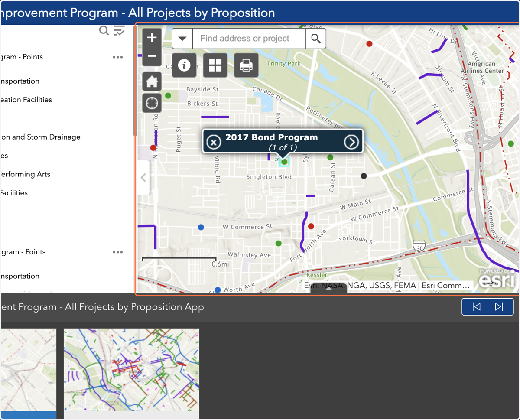Click the Esri attribution text

click(387, 286)
